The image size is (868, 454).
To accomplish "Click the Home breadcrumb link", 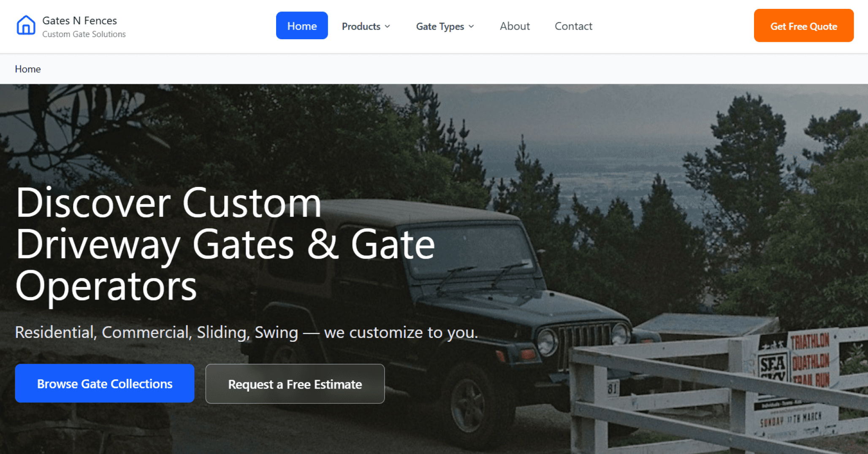I will pos(28,69).
